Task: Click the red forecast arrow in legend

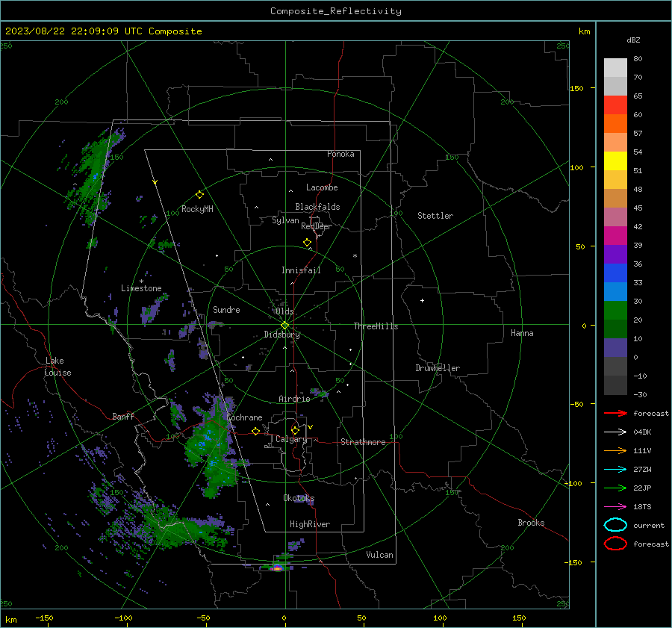Action: (x=615, y=413)
